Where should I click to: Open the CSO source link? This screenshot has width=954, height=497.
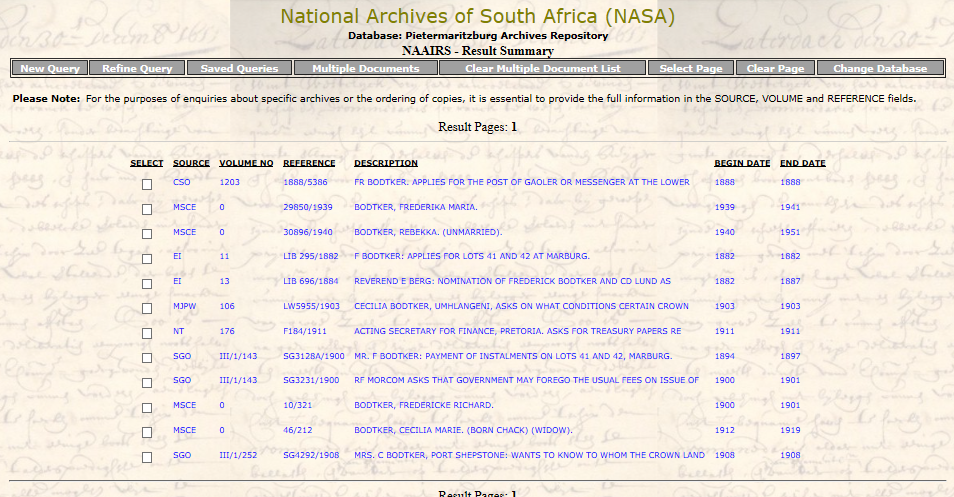tap(181, 182)
